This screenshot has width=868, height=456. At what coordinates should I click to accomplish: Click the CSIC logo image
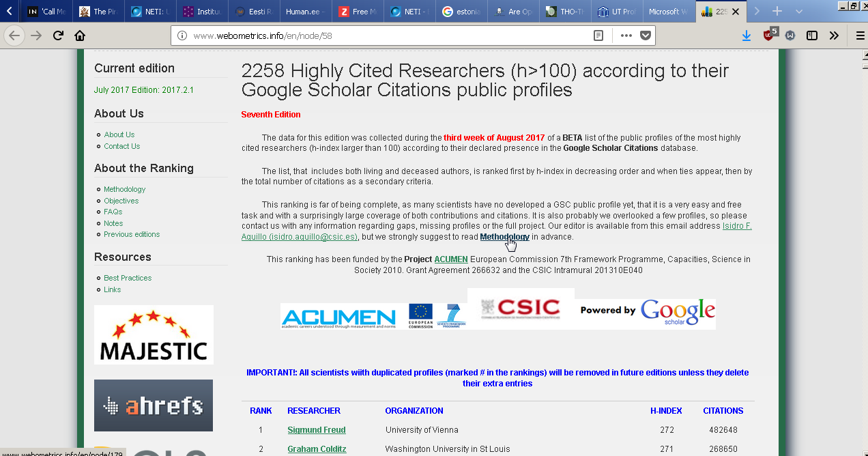click(x=521, y=308)
